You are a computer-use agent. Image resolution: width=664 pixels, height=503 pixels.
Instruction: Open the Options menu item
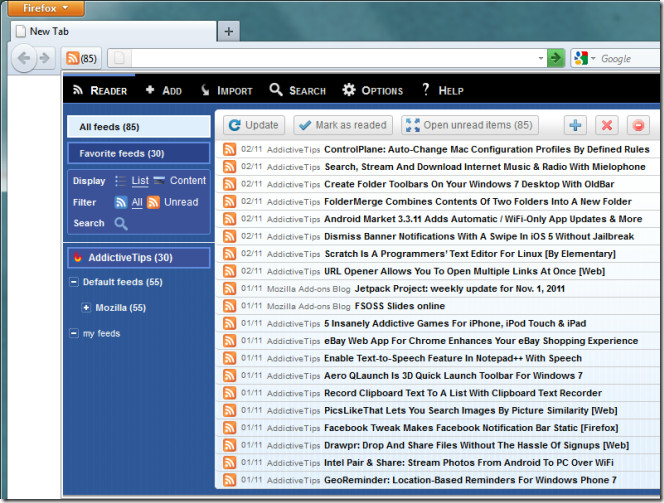coord(373,90)
